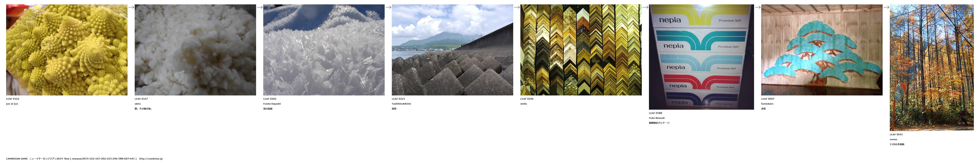980x163 pixels.
Task: Open the nepia tissue boxes photo
Action: tap(701, 57)
